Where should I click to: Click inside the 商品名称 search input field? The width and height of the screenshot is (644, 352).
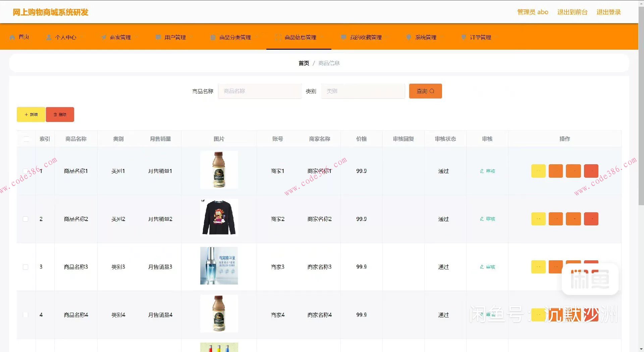click(x=260, y=91)
